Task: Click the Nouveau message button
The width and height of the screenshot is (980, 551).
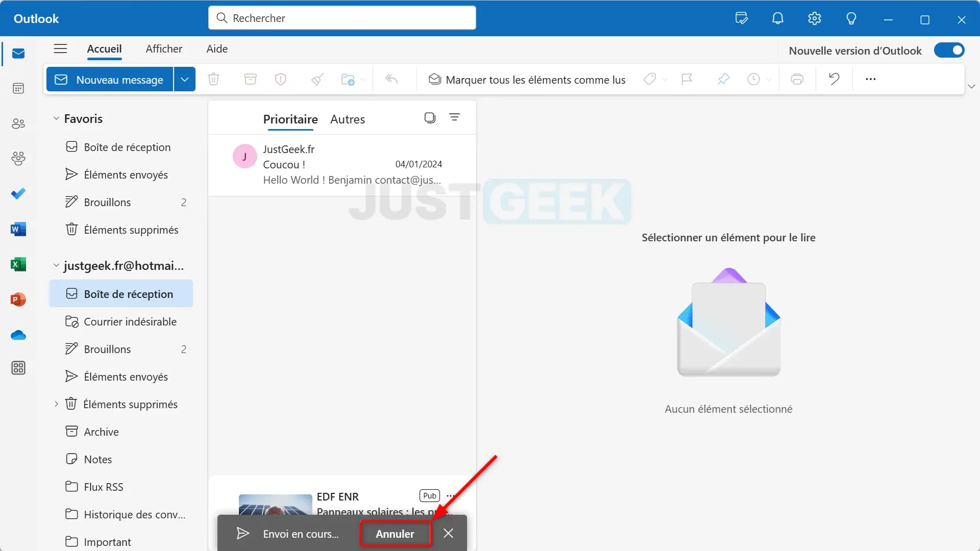Action: 110,80
